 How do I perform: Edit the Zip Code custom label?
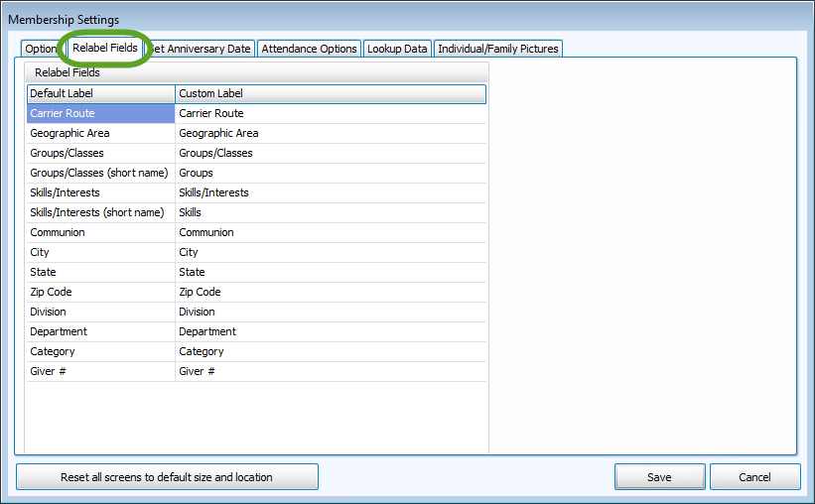(330, 292)
